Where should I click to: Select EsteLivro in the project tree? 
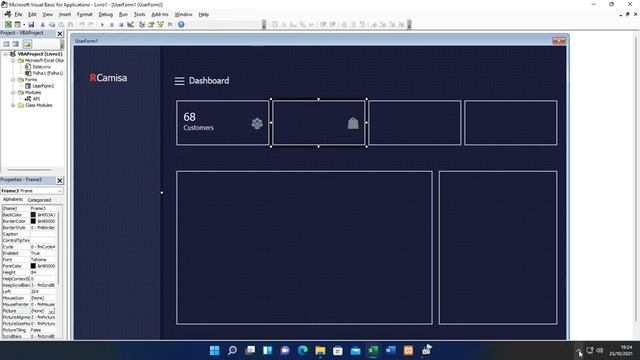pos(42,67)
